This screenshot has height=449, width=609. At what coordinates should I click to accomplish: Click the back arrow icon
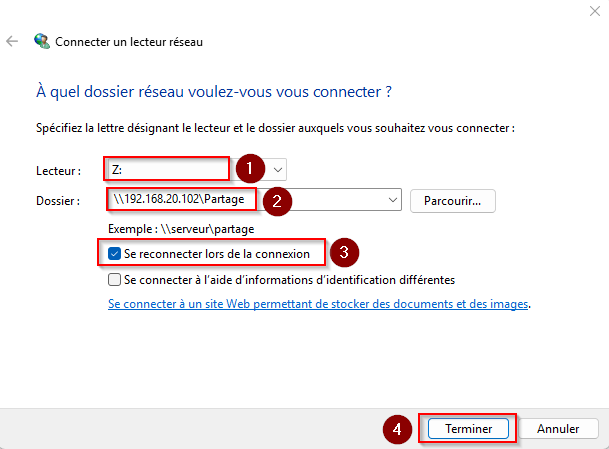(x=12, y=42)
